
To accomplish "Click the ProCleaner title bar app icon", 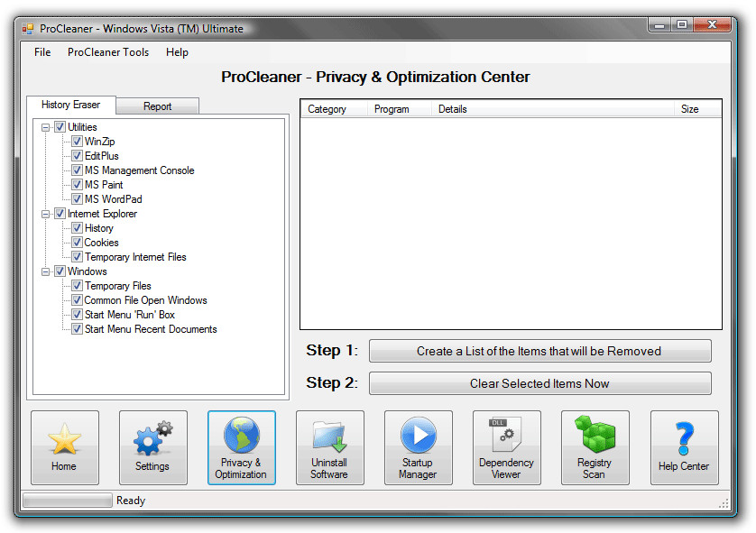I will pyautogui.click(x=28, y=29).
